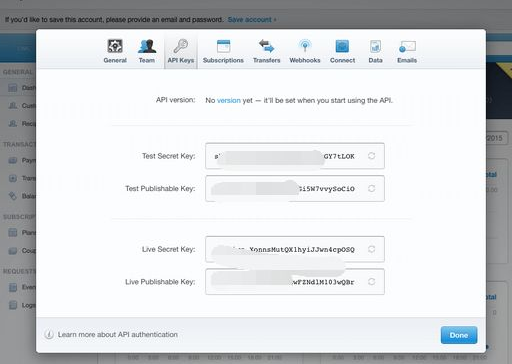This screenshot has width=512, height=364.
Task: Select the Live Secret Key field
Action: click(295, 249)
